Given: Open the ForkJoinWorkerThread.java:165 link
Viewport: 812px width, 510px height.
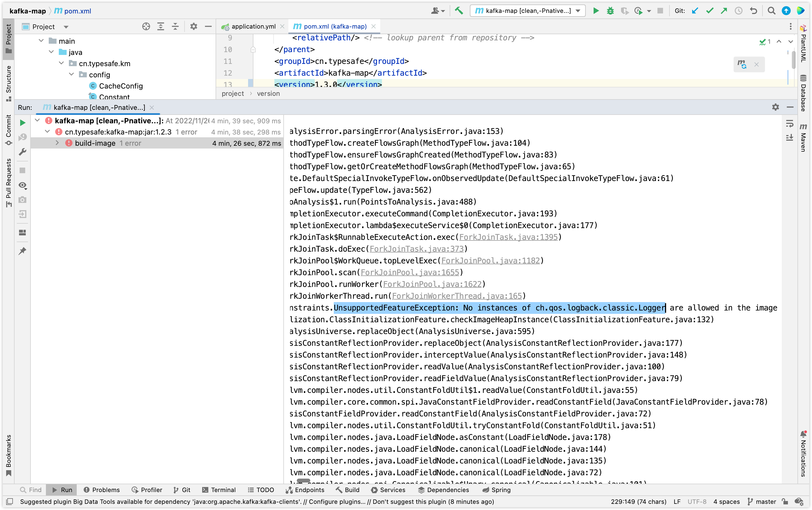Looking at the screenshot, I should pyautogui.click(x=457, y=296).
